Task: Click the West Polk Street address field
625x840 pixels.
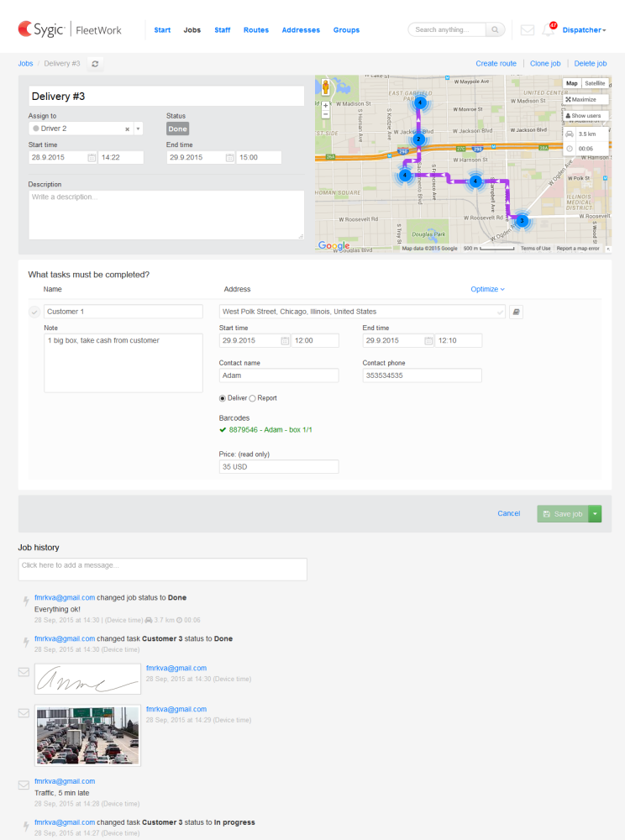Action: pos(362,312)
